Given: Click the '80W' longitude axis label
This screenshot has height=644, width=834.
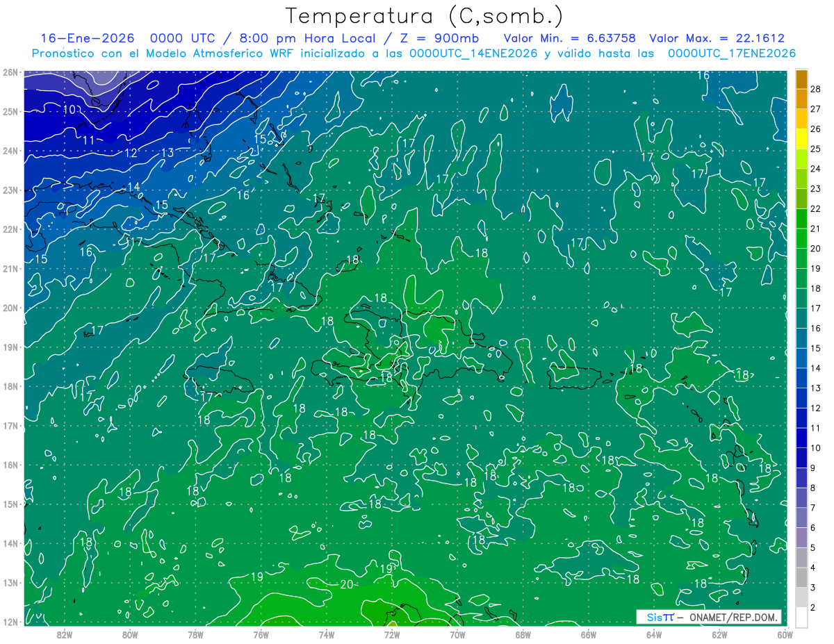Looking at the screenshot, I should click(129, 634).
